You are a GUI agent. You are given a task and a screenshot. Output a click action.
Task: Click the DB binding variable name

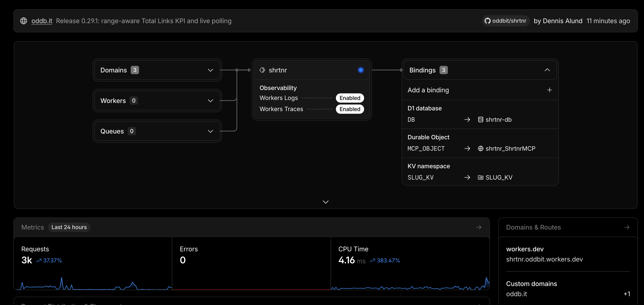click(x=411, y=119)
